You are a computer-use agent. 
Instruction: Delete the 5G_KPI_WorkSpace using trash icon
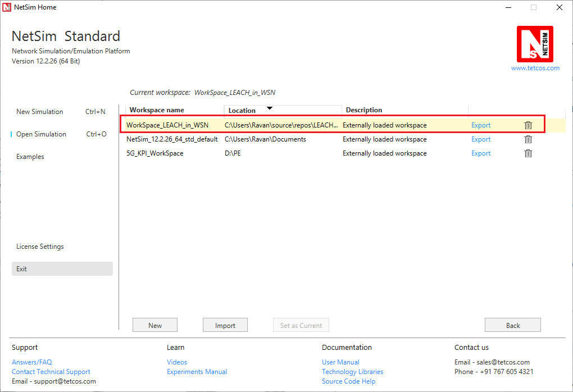528,153
